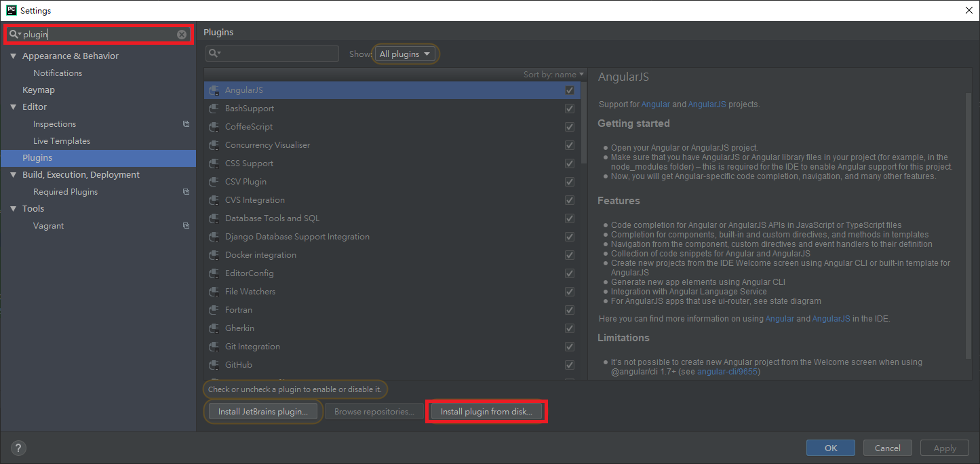
Task: Click the copy icon beside Inspections
Action: click(186, 124)
